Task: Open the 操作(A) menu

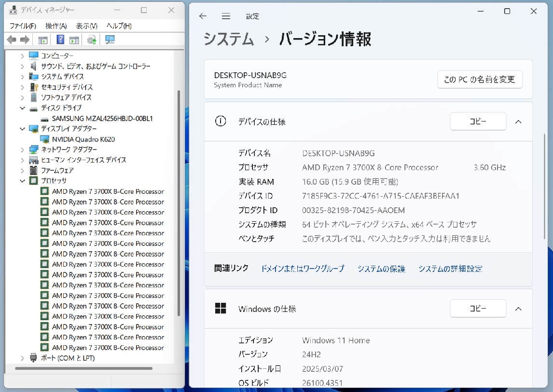Action: pos(56,26)
